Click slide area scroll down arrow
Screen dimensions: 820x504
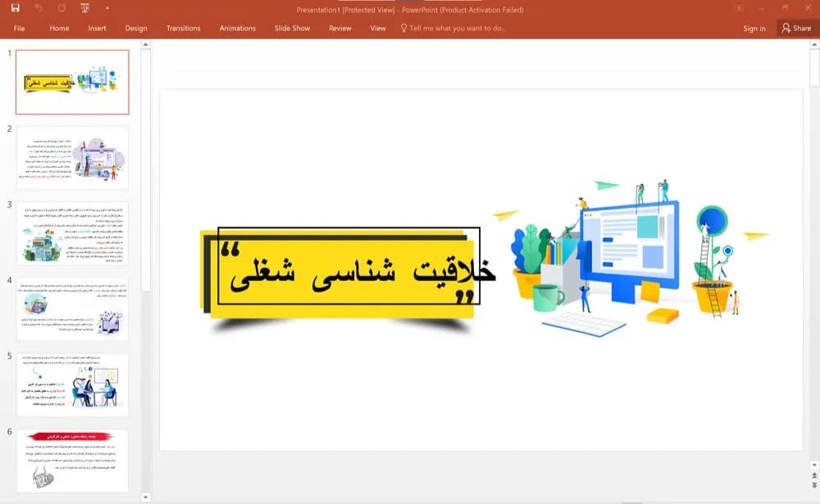coord(814,465)
